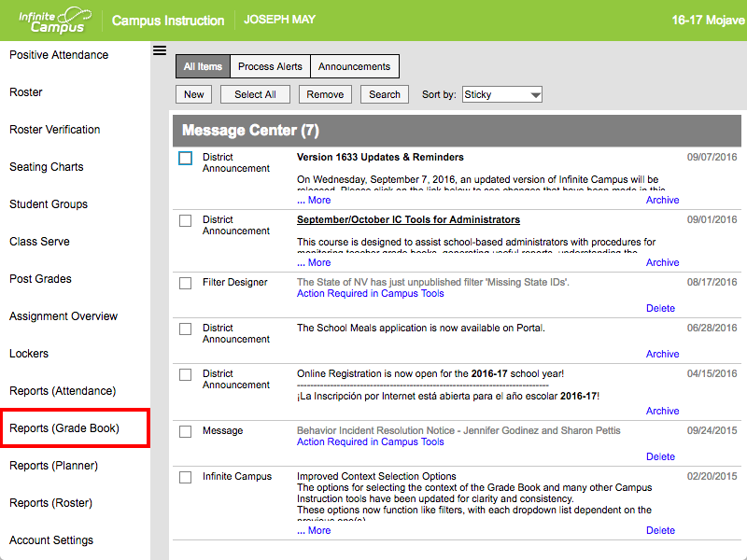Delete the Missing State IDs filter message
This screenshot has width=747, height=560.
point(660,308)
